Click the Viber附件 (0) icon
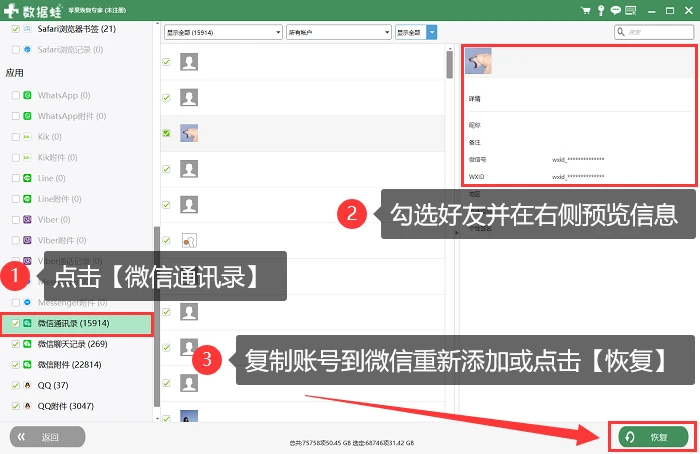The width and height of the screenshot is (700, 454). (27, 240)
